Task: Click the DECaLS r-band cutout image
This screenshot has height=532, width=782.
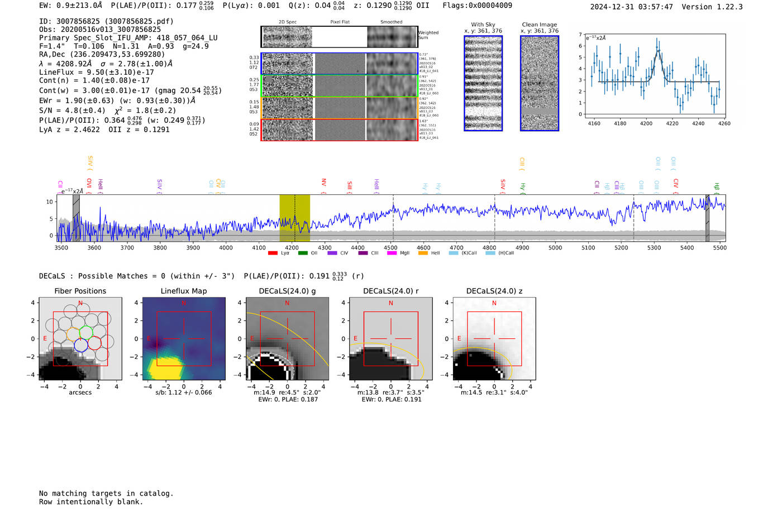Action: click(390, 339)
